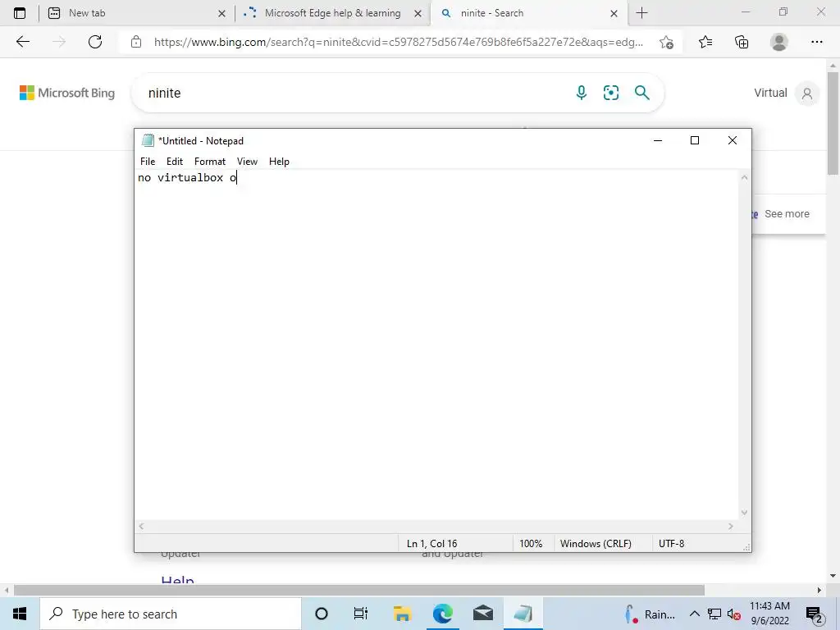The height and width of the screenshot is (630, 840).
Task: Click muted volume tray icon
Action: [733, 614]
